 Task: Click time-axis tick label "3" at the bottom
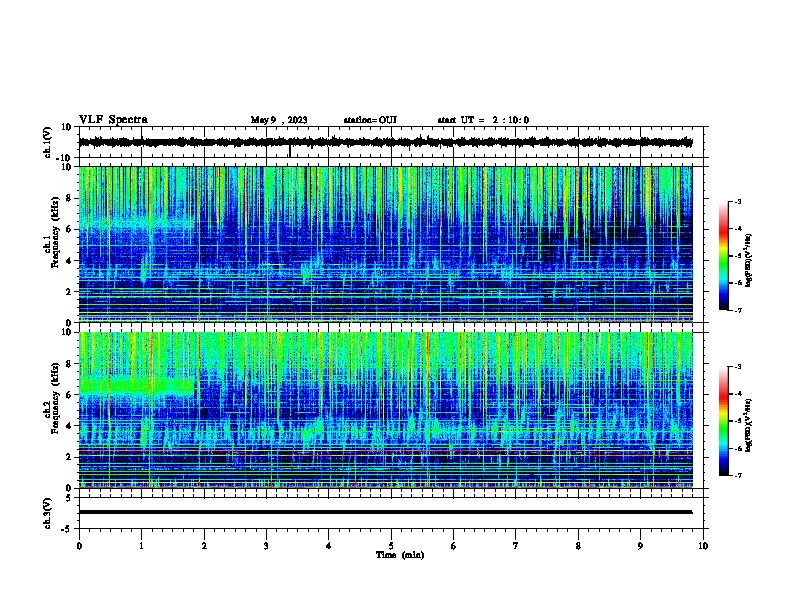point(266,546)
